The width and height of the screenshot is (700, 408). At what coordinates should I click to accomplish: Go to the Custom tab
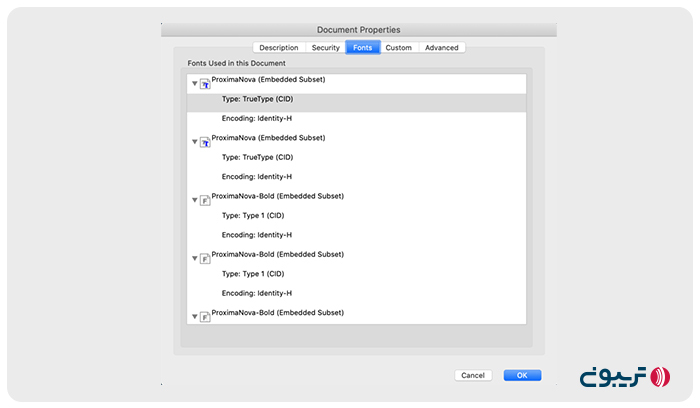tap(399, 48)
